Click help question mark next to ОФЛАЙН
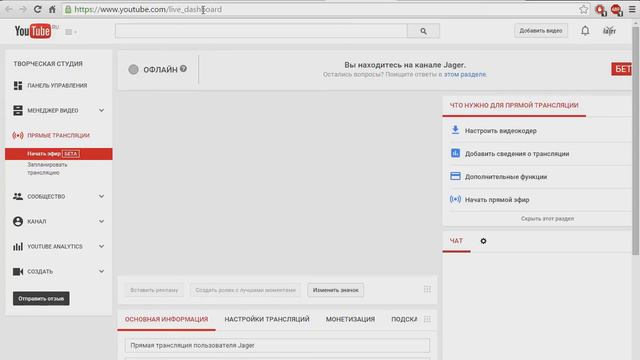640x360 pixels. pyautogui.click(x=183, y=69)
